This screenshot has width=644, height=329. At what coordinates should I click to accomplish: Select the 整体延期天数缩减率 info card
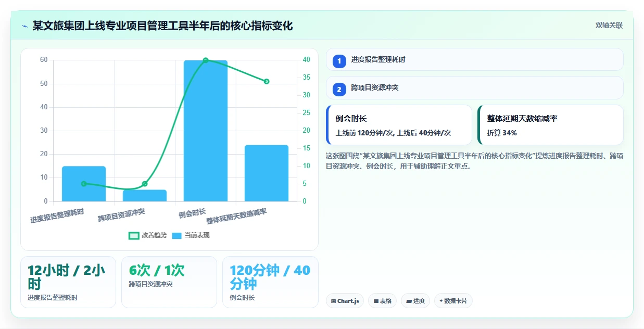click(x=550, y=125)
